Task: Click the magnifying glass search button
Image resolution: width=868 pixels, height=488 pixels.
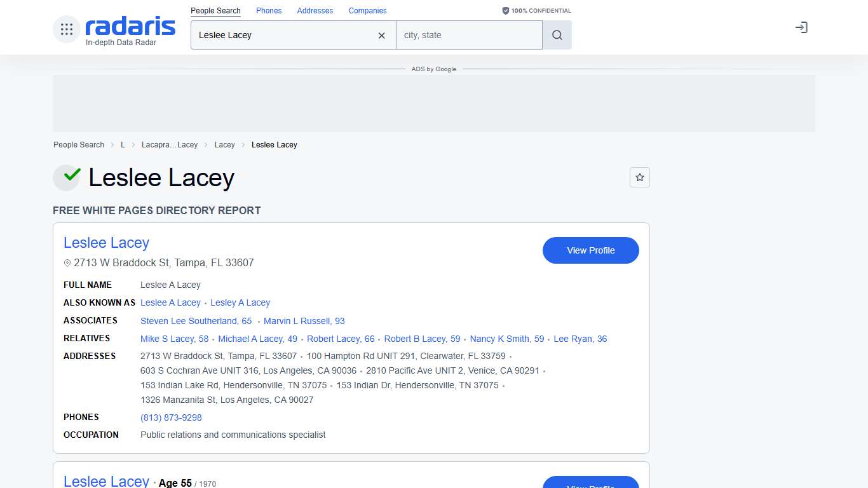Action: (x=557, y=36)
